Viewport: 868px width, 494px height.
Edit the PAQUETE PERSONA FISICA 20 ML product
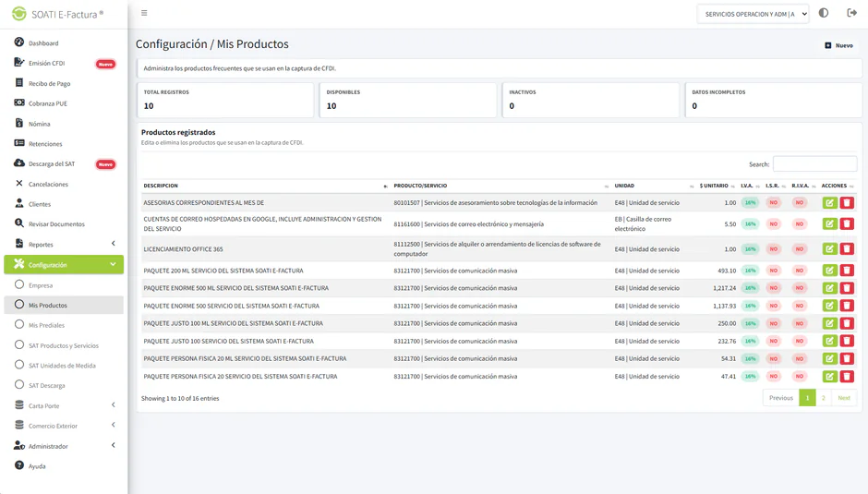(829, 359)
